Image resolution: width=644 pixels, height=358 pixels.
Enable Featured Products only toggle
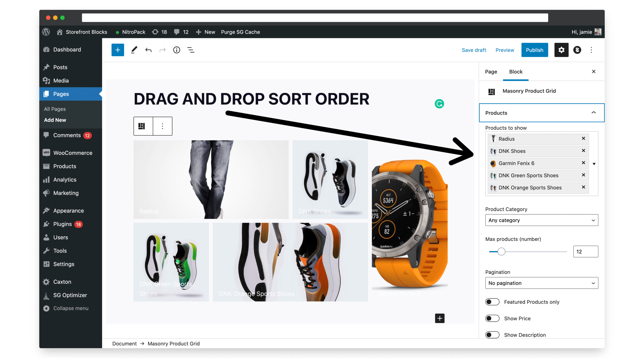492,302
